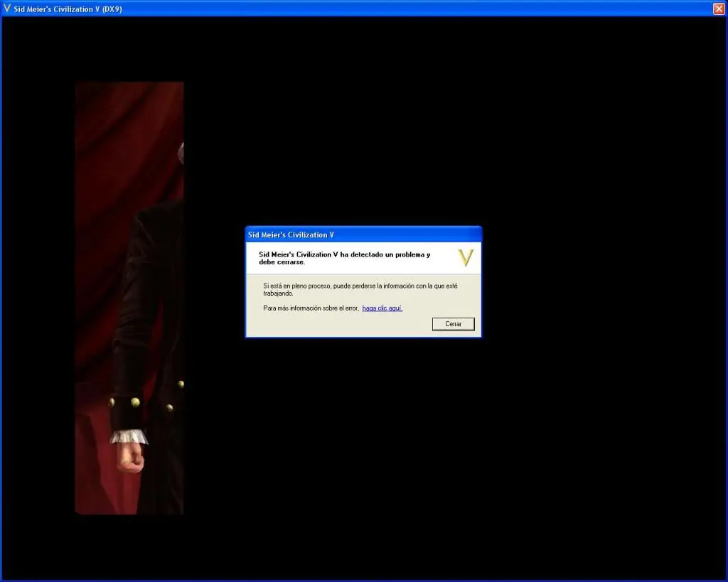Screen dimensions: 728x582
Task: Click the main window title 'Sid Meier's Civilization V (DX9)'
Action: (68, 9)
